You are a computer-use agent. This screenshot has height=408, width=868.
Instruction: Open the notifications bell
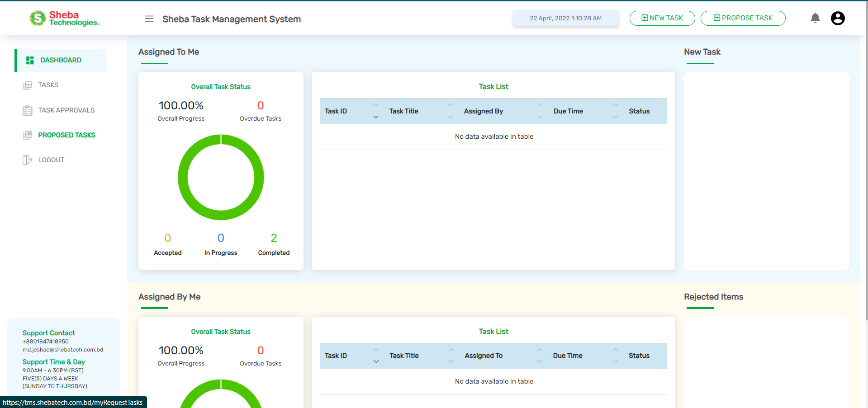click(x=815, y=18)
